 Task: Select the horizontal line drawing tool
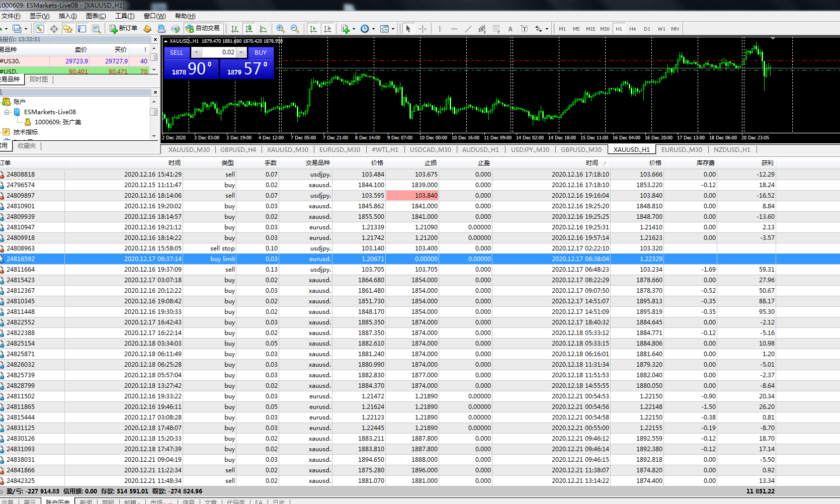pyautogui.click(x=454, y=29)
